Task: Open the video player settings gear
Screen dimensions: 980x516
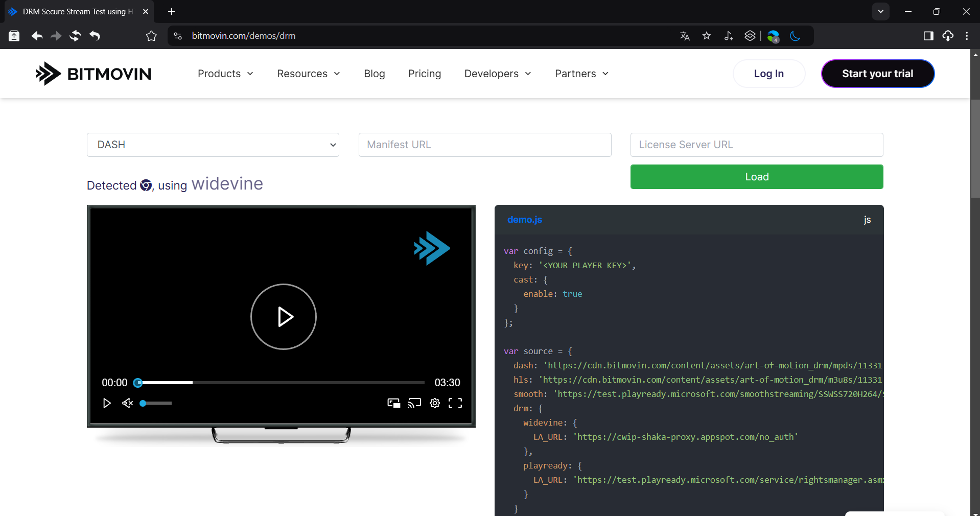Action: [x=435, y=403]
